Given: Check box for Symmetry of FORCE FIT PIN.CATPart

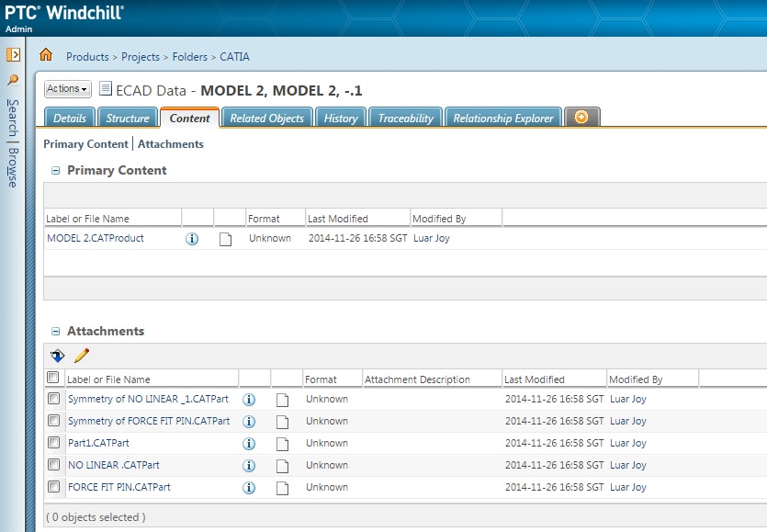Looking at the screenshot, I should point(54,421).
